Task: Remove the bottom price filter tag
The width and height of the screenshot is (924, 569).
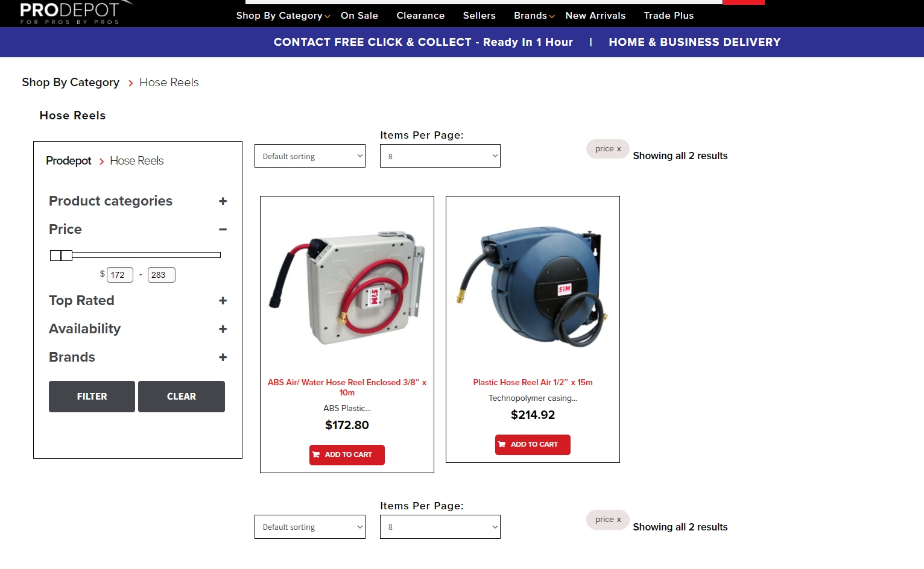Action: (x=608, y=520)
